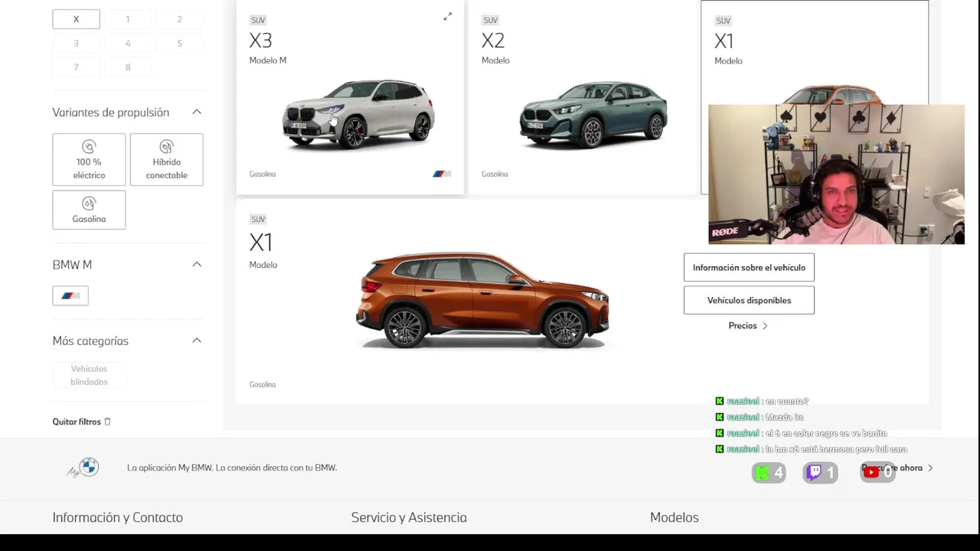The image size is (980, 551).
Task: Expand the X3 card with the arrows icon
Action: click(x=448, y=16)
